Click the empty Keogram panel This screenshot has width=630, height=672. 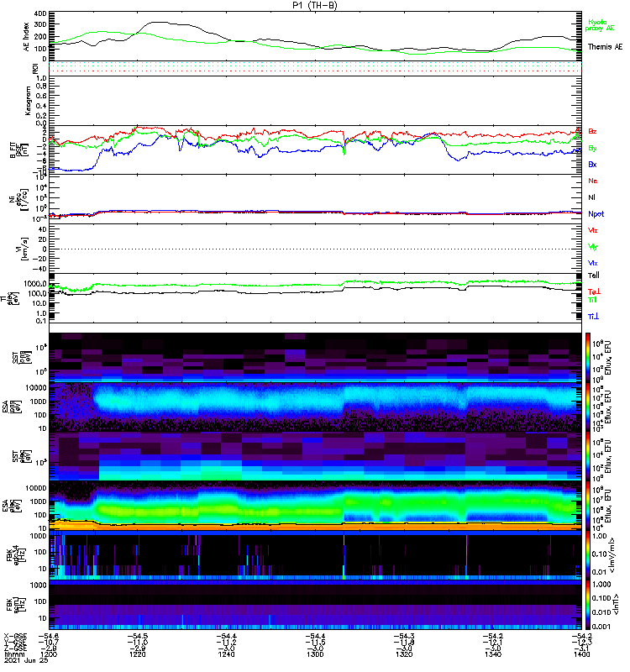pos(316,101)
